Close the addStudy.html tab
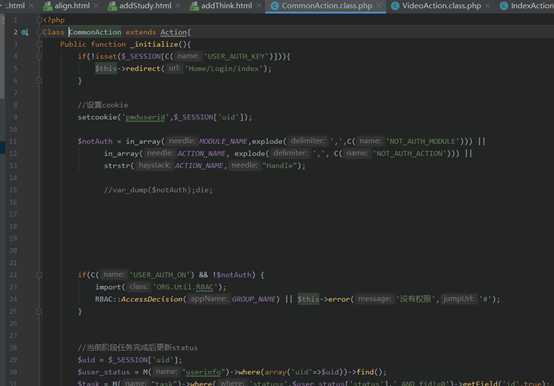 click(177, 6)
